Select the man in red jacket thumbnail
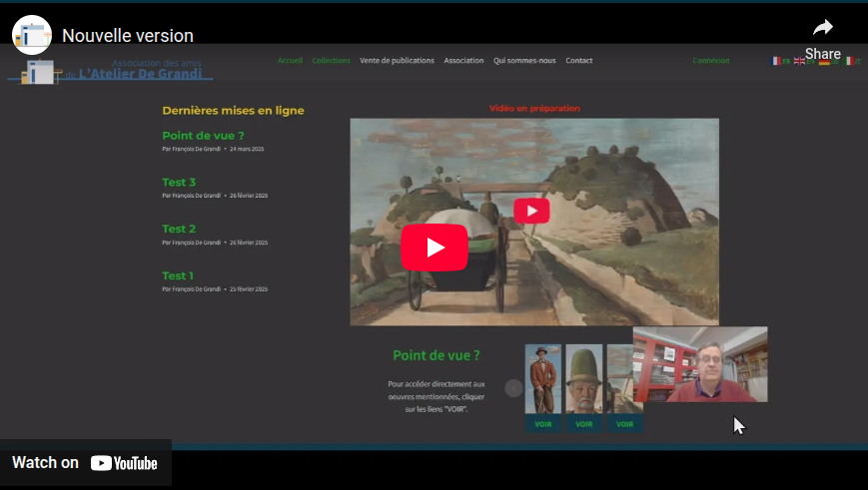 pyautogui.click(x=543, y=379)
